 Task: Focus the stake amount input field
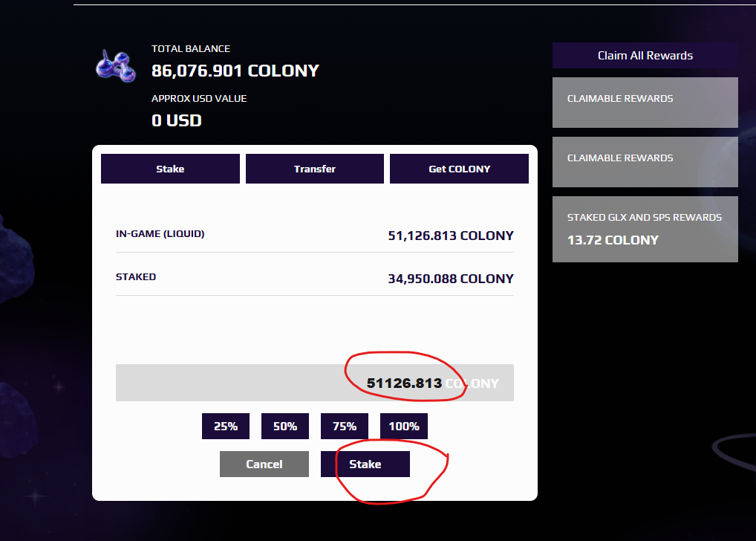point(315,383)
